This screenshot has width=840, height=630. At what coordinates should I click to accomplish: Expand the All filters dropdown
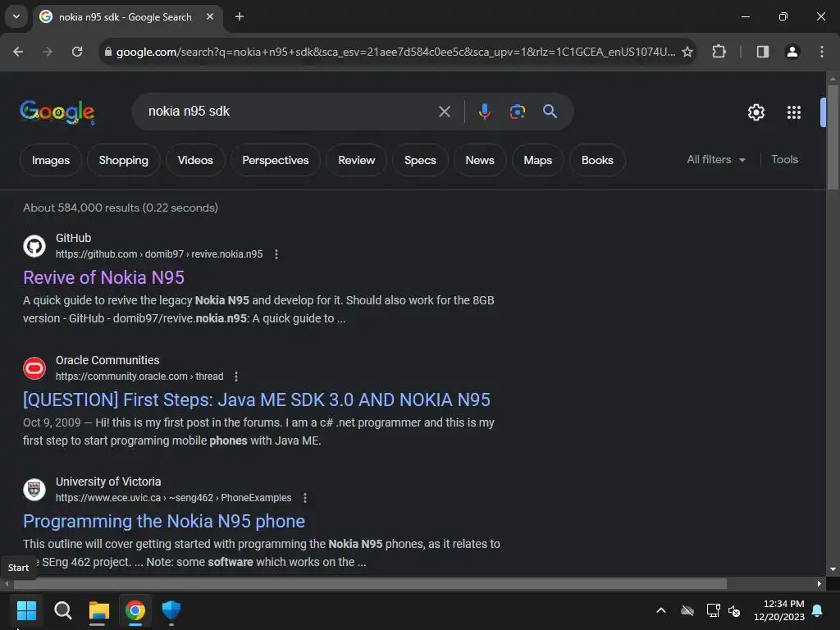[716, 160]
